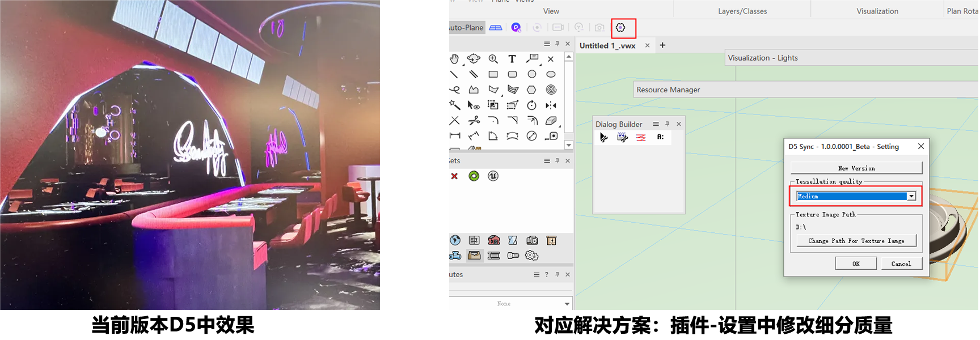The width and height of the screenshot is (980, 340).
Task: Add a new document tab with plus
Action: point(662,45)
